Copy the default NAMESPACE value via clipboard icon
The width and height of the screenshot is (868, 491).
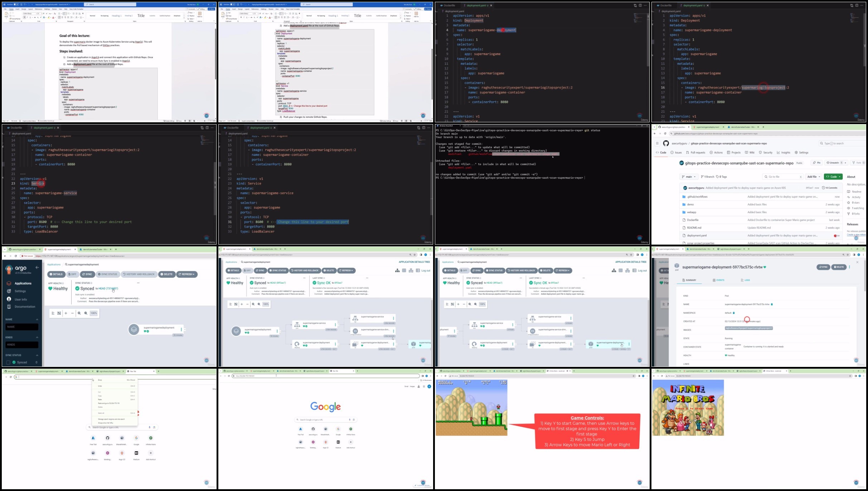(x=734, y=313)
